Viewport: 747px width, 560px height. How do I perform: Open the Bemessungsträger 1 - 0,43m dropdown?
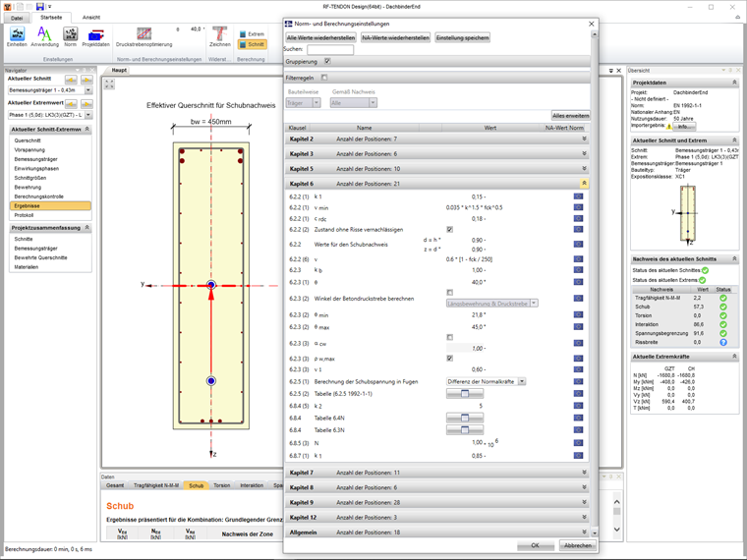(88, 90)
